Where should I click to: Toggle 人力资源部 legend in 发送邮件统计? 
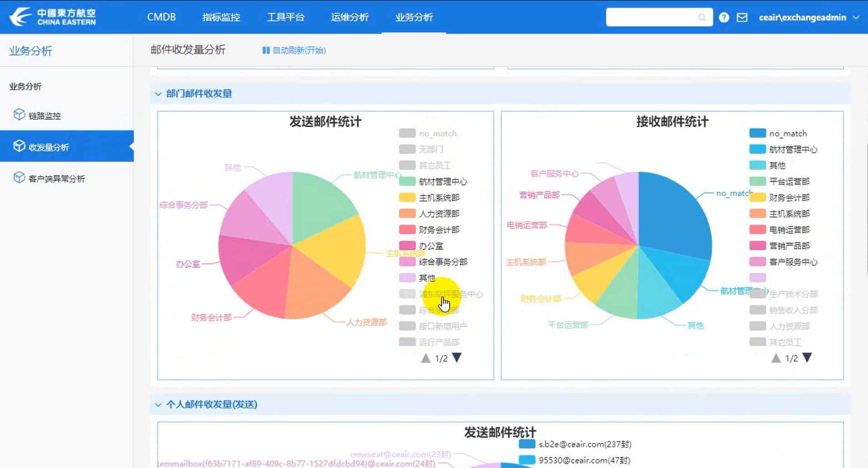pyautogui.click(x=429, y=213)
